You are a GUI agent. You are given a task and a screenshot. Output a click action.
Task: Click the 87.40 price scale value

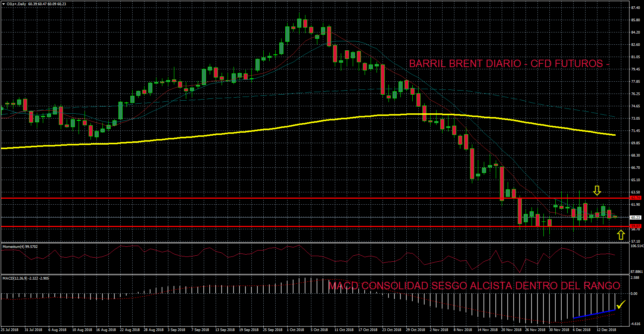click(x=635, y=8)
